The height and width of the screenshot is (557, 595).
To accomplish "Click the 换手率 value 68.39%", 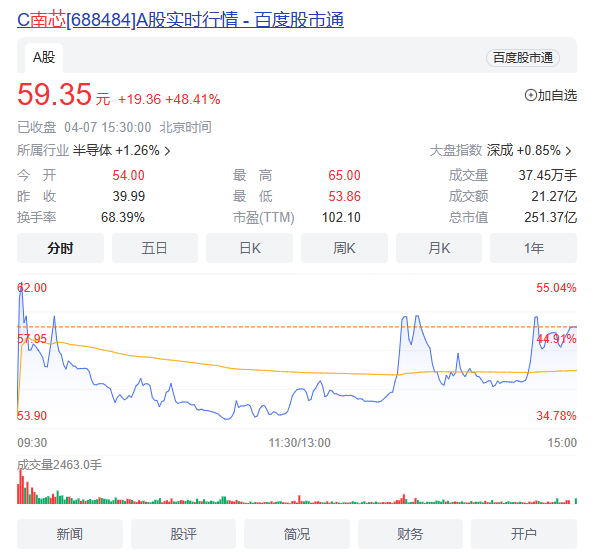I will tap(123, 217).
